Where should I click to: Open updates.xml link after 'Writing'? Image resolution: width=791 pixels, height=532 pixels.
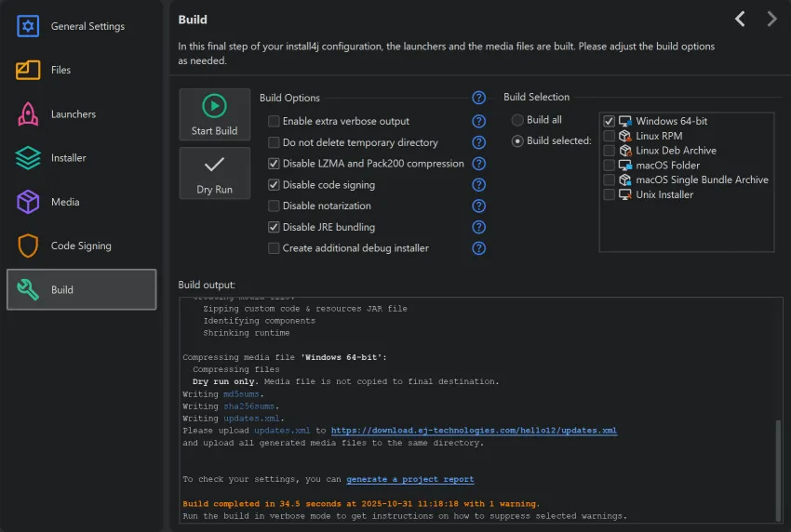pos(251,418)
